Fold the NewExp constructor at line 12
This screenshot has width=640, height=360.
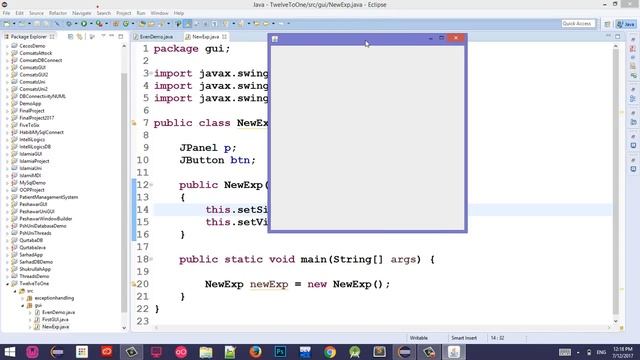151,185
